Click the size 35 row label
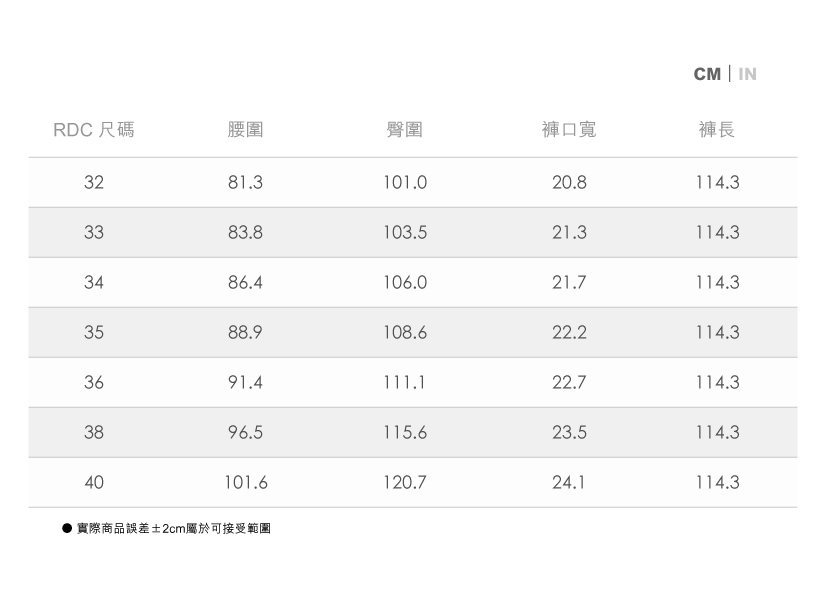Image resolution: width=825 pixels, height=600 pixels. click(x=94, y=333)
